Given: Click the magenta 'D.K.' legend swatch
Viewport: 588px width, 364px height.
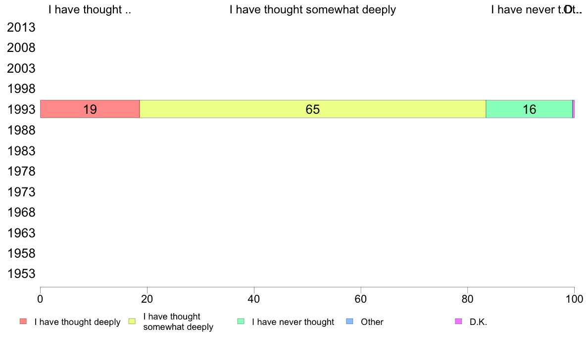Looking at the screenshot, I should pos(458,321).
